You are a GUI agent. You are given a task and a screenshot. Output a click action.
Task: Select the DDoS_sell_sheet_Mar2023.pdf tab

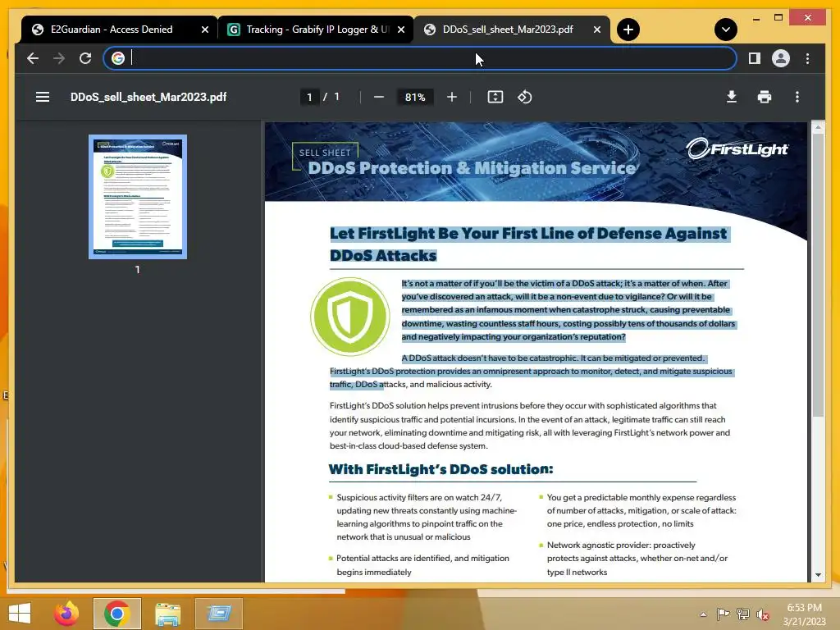click(x=507, y=30)
